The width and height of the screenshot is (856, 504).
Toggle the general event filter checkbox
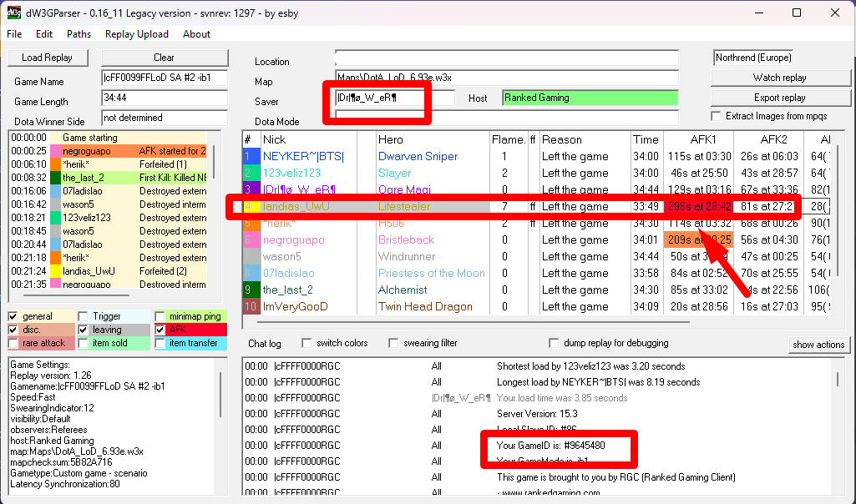pyautogui.click(x=13, y=316)
